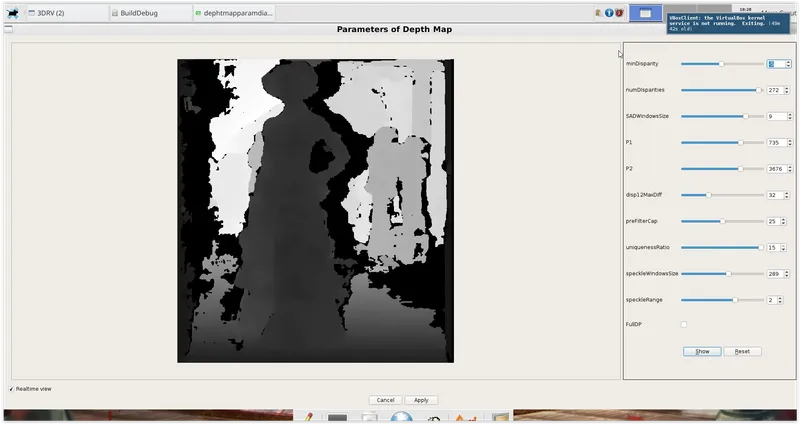This screenshot has width=800, height=424.
Task: Click the preFilterCap spinbox stepper arrows
Action: [784, 221]
